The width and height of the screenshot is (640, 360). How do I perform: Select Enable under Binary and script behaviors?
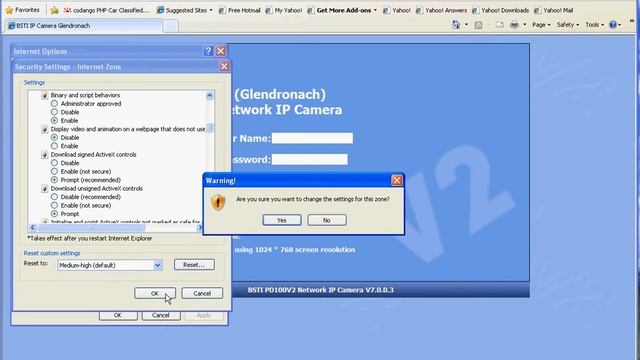pos(54,120)
